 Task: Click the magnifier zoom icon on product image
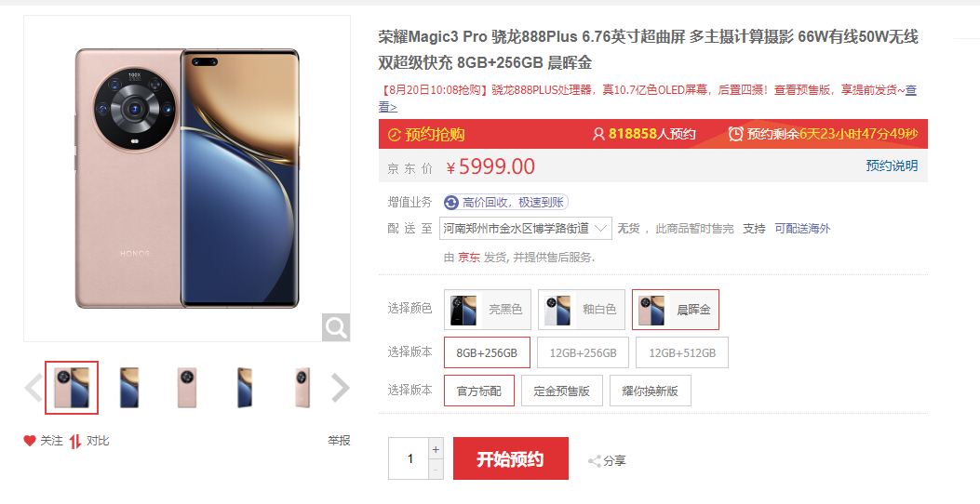point(336,327)
